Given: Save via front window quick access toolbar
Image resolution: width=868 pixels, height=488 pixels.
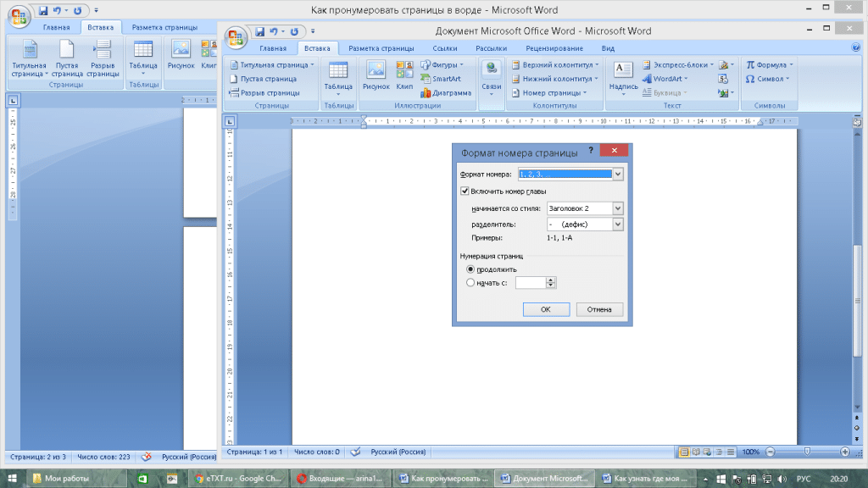Looking at the screenshot, I should click(259, 31).
